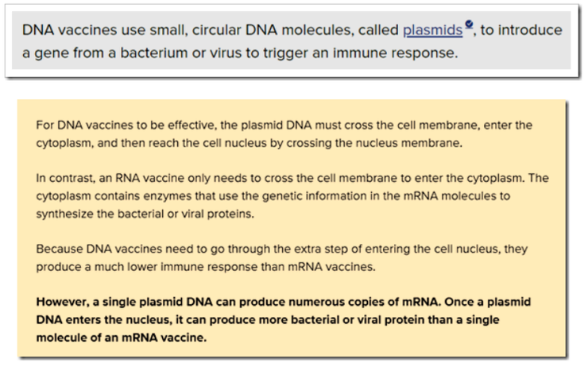Image resolution: width=588 pixels, height=367 pixels.
Task: Click the phrase 'a gene from a bacterium'
Action: click(x=105, y=53)
